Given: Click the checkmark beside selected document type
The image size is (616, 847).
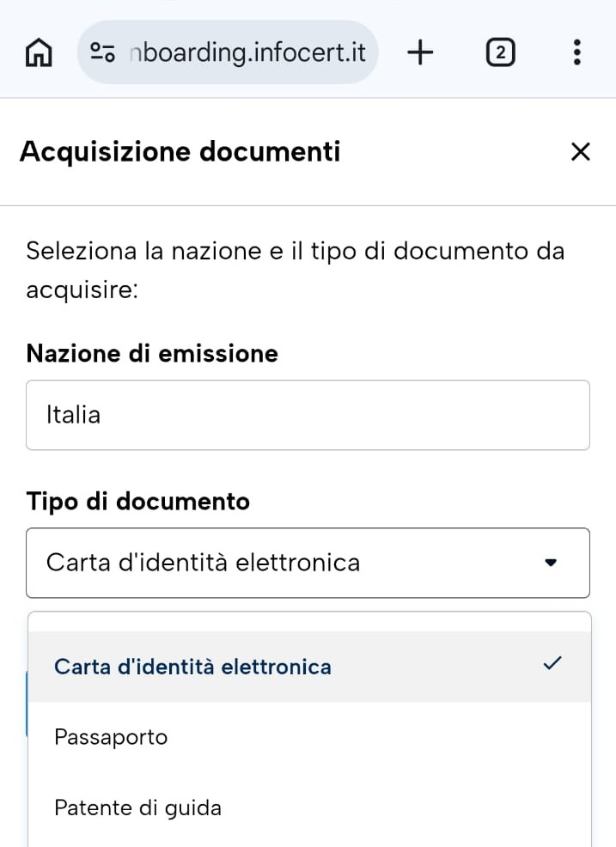Looking at the screenshot, I should click(x=552, y=663).
